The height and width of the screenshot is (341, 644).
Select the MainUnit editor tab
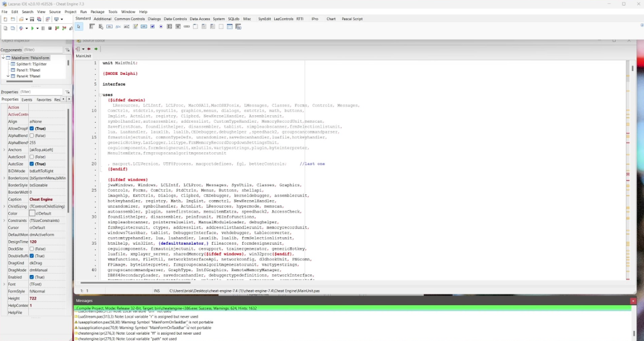(84, 56)
